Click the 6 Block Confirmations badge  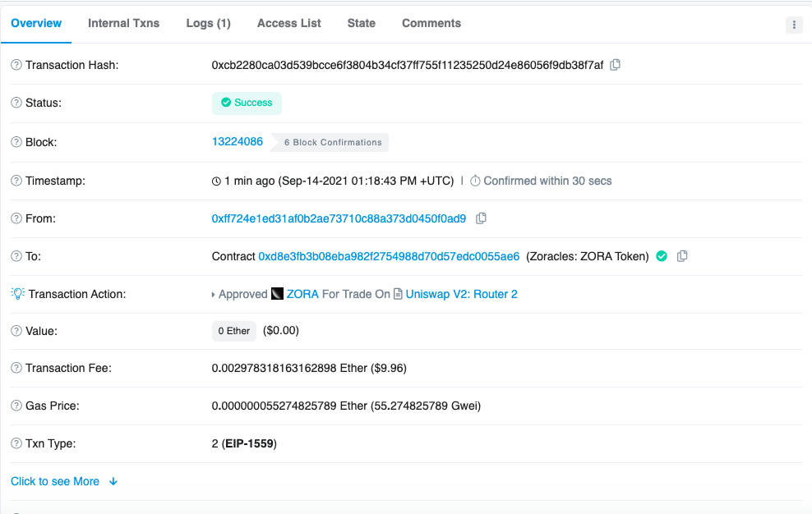tap(330, 142)
